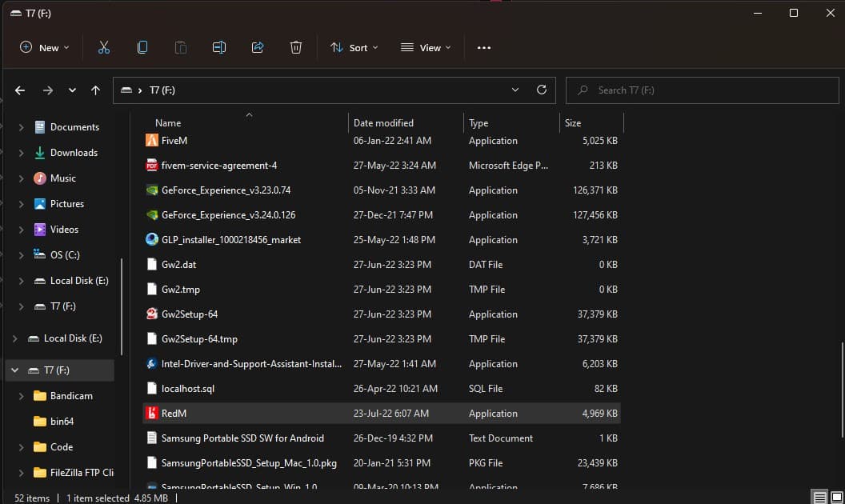Image resolution: width=845 pixels, height=504 pixels.
Task: Go back with the left arrow
Action: pos(20,90)
